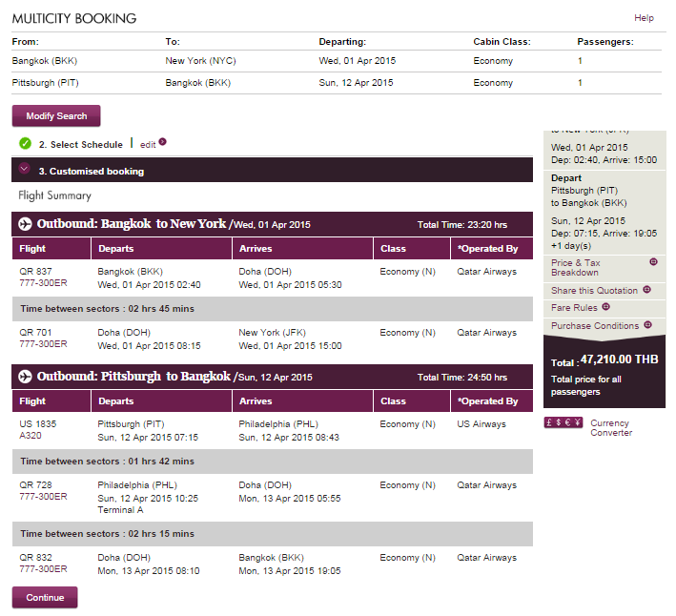Click the airplane icon on Pittsburgh to Bangkok header
The height and width of the screenshot is (616, 676).
click(25, 377)
